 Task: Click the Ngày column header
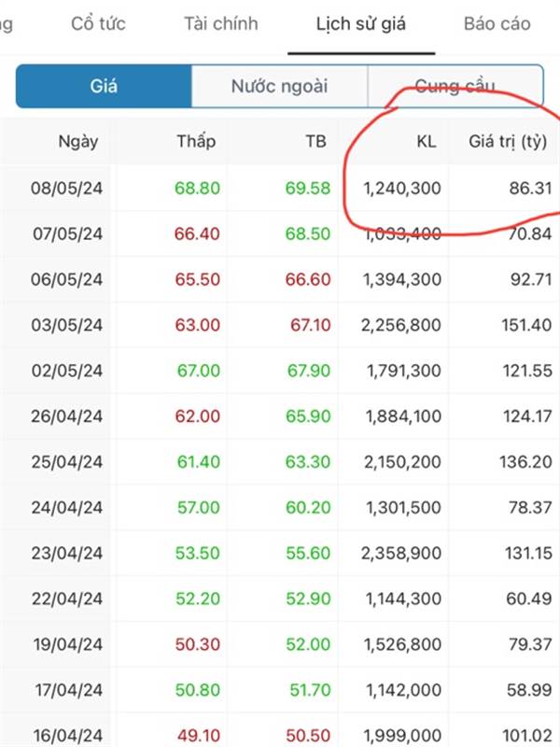tap(78, 142)
